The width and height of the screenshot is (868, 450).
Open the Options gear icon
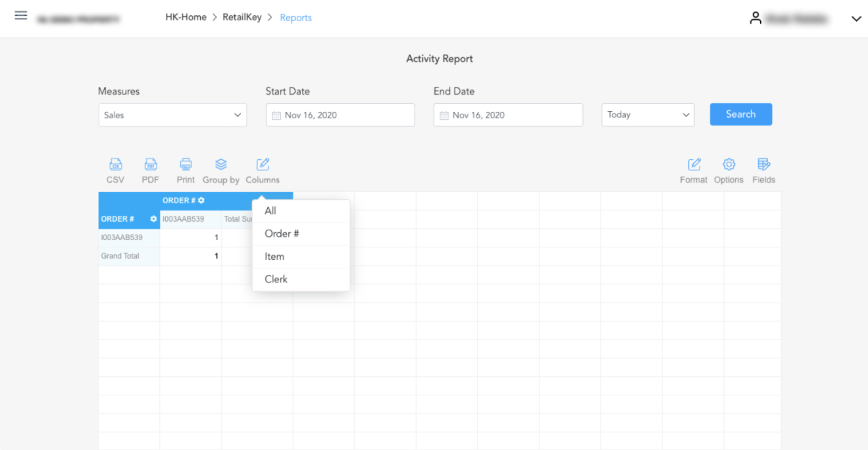[x=728, y=164]
